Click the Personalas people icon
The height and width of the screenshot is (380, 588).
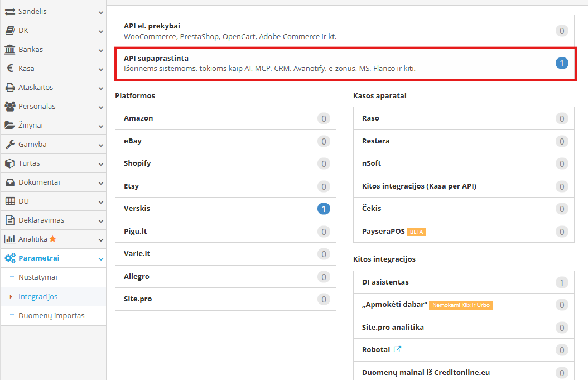[x=10, y=106]
